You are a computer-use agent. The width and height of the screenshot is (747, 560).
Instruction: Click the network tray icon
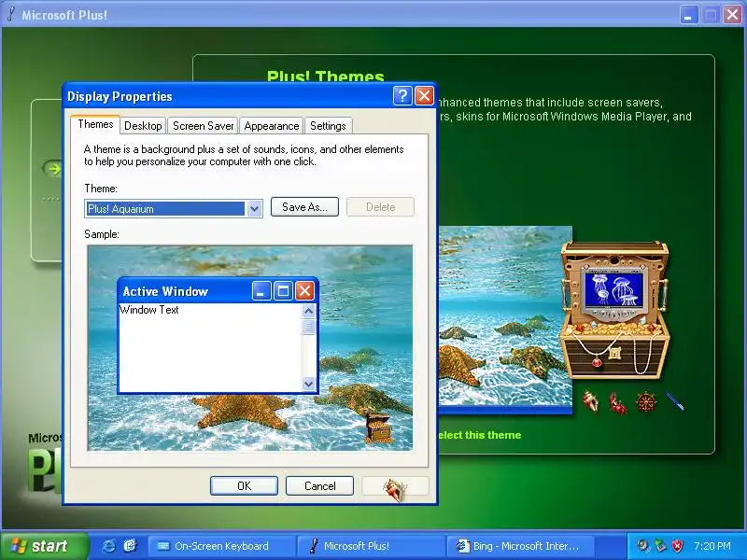[660, 546]
